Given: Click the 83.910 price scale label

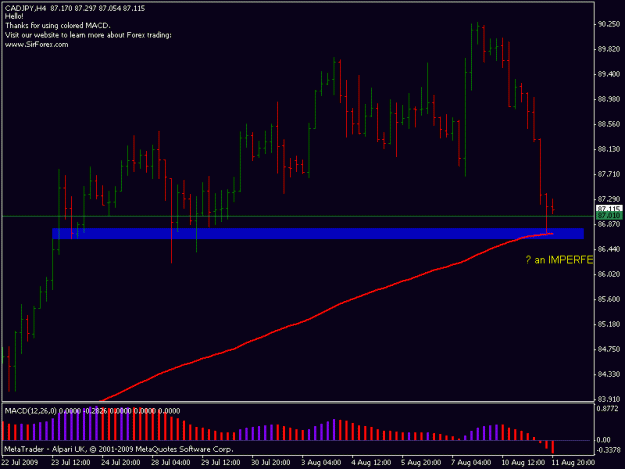Looking at the screenshot, I should [x=609, y=399].
